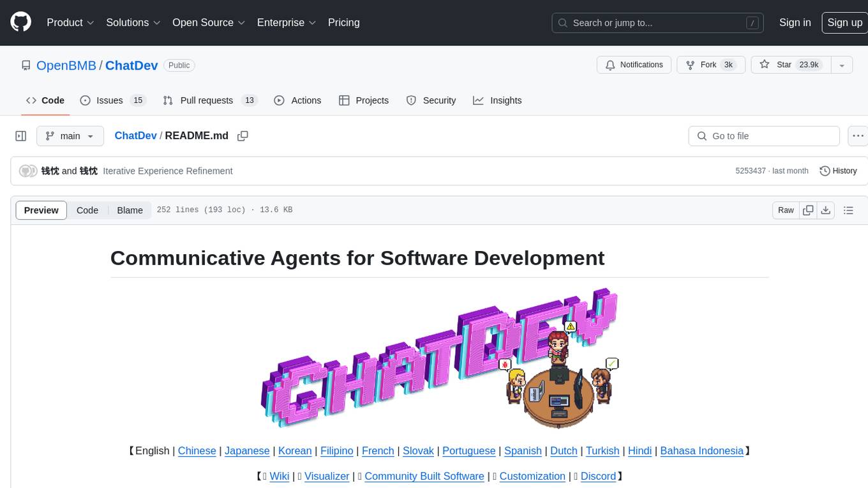Switch to the Actions tab
This screenshot has height=488, width=868.
click(297, 100)
